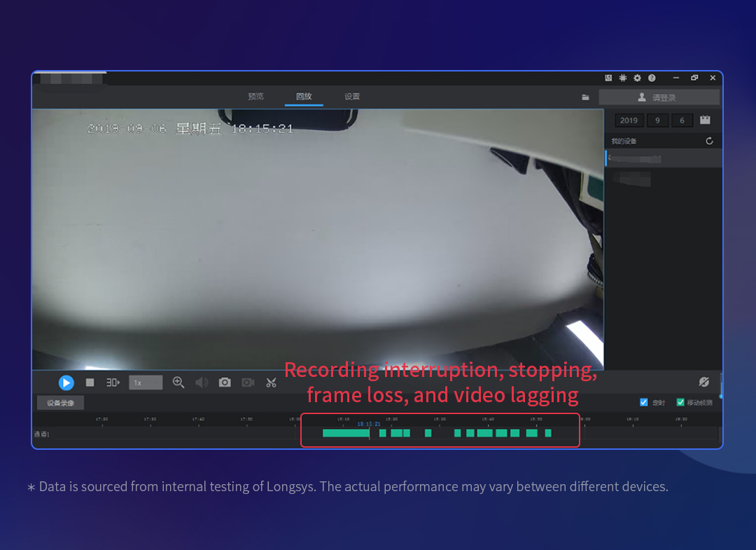Stop the video playback
The width and height of the screenshot is (756, 550).
(x=90, y=383)
